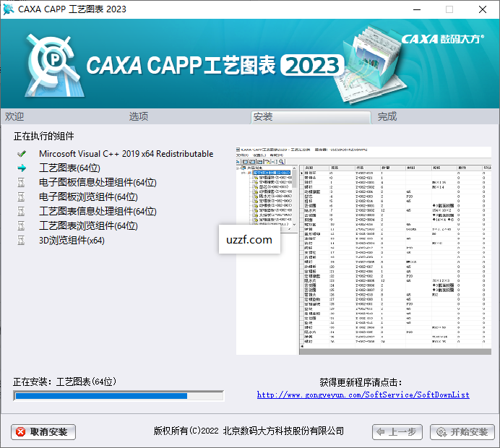This screenshot has height=448, width=500.
Task: Click the hourglass icon beside 电子图板信息处理组件(64位)
Action: 21,183
